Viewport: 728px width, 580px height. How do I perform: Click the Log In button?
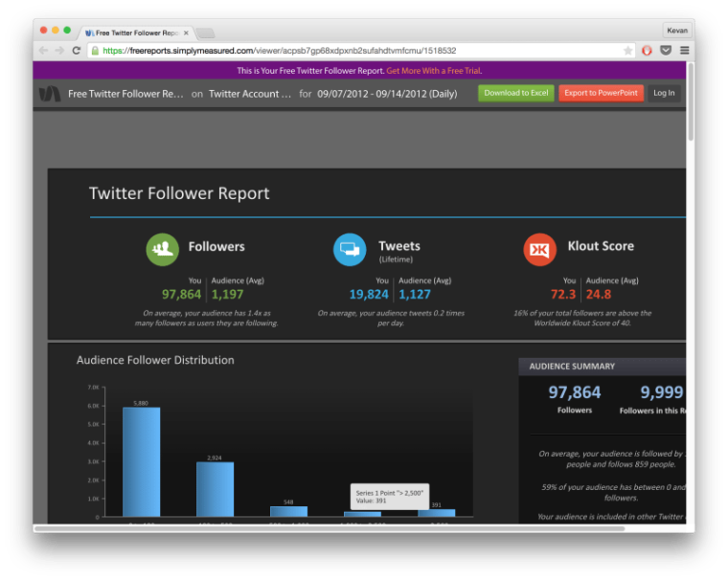pyautogui.click(x=664, y=93)
